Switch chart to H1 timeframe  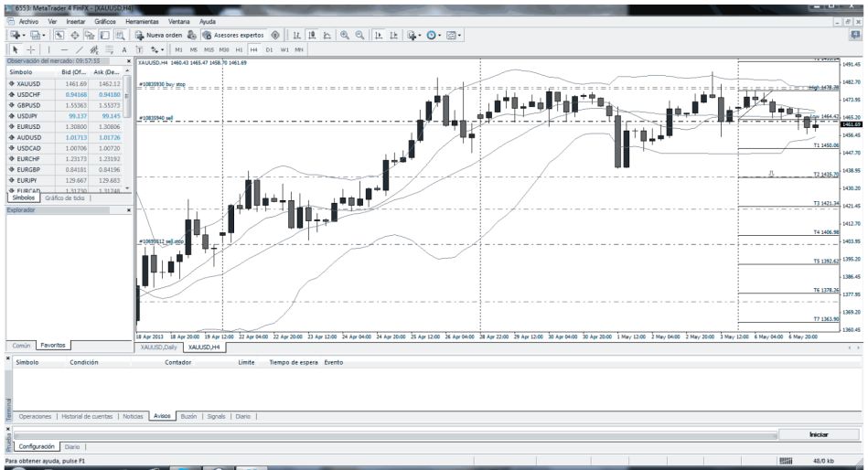[239, 49]
